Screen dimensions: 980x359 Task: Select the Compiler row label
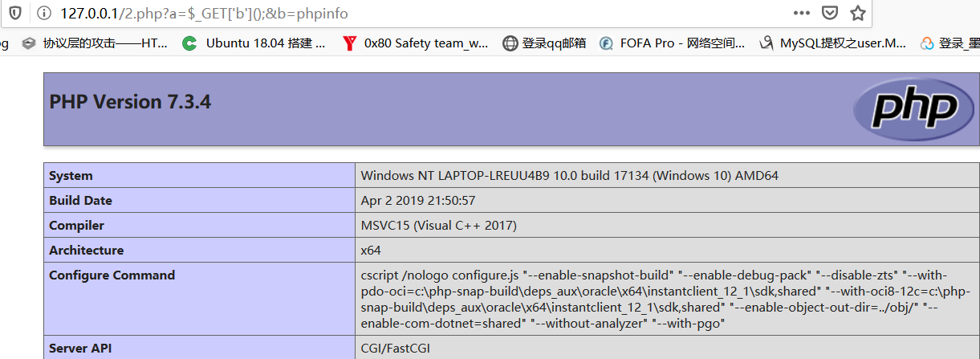click(x=76, y=226)
